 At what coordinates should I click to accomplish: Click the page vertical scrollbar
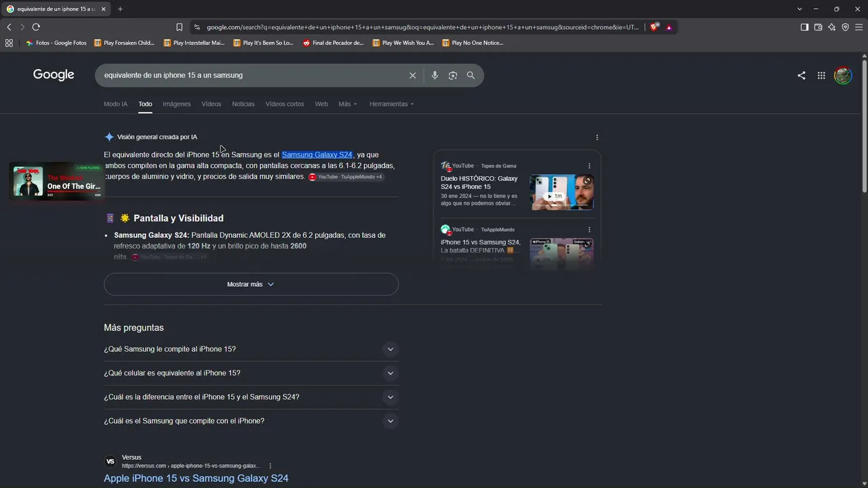click(x=864, y=125)
